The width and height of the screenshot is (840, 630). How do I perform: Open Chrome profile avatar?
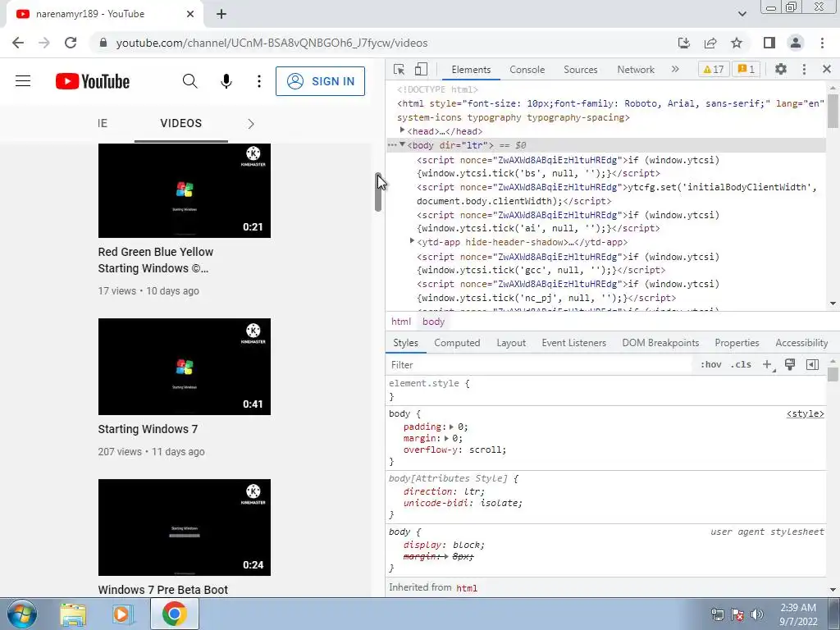796,43
